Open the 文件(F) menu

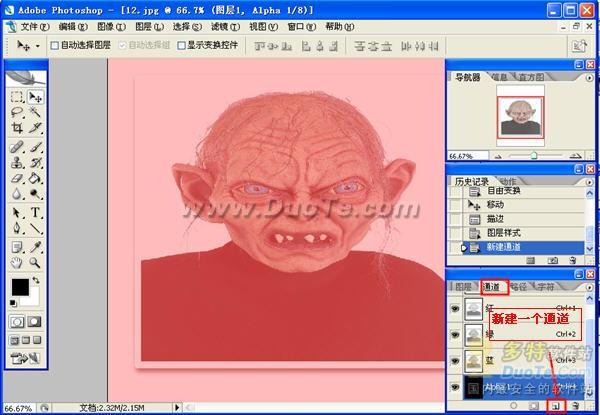coord(35,27)
